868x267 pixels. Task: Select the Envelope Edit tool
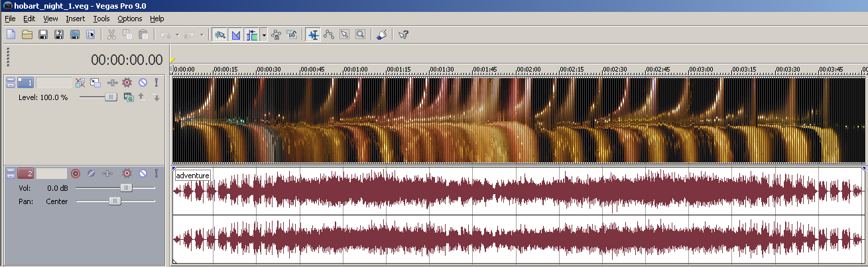[329, 34]
